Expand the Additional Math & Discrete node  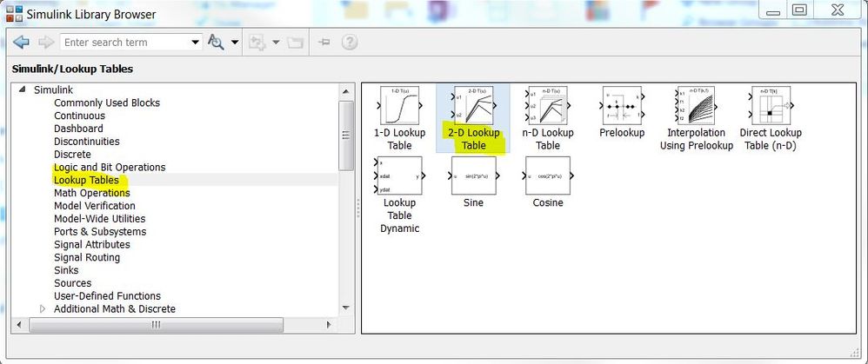click(x=43, y=308)
